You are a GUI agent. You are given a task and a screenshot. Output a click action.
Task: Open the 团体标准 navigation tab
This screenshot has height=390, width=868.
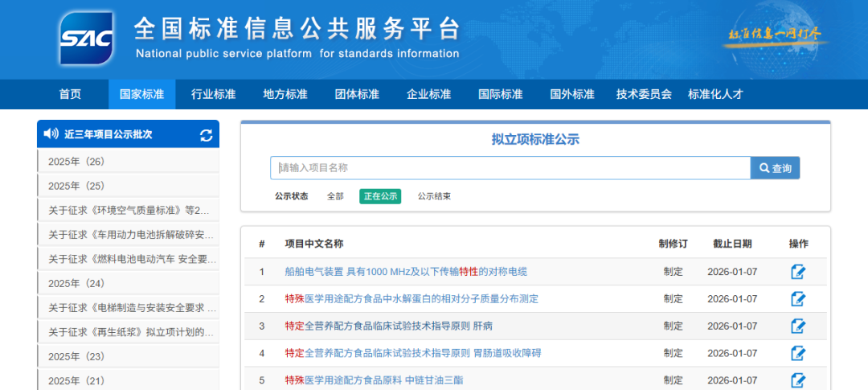pyautogui.click(x=357, y=94)
